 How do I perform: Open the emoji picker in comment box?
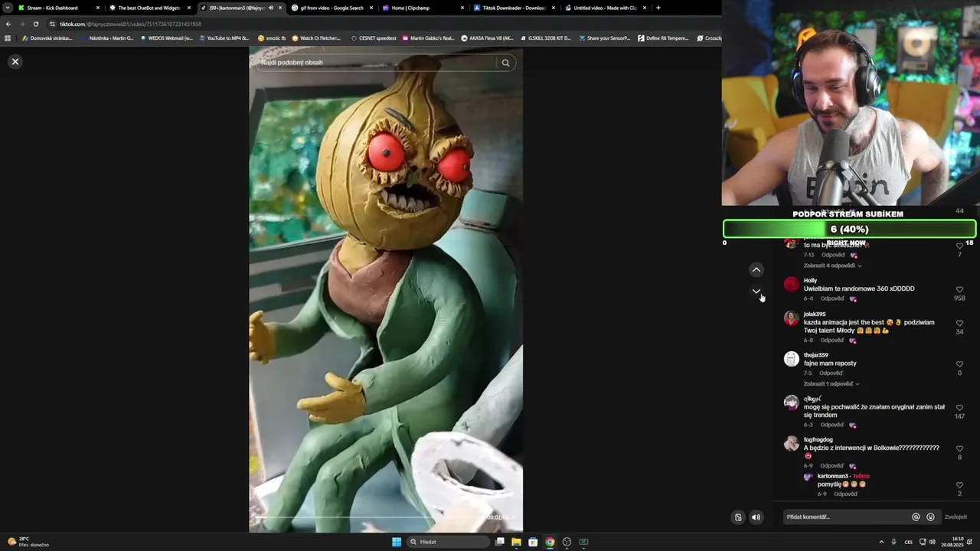930,517
